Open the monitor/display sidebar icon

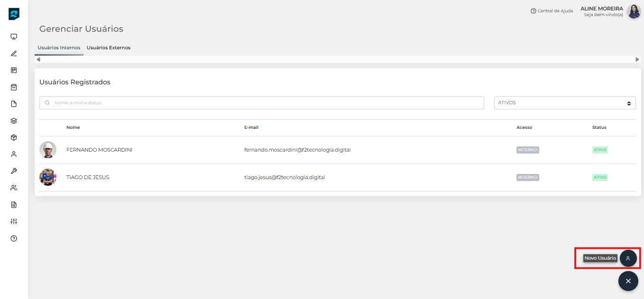coord(14,36)
